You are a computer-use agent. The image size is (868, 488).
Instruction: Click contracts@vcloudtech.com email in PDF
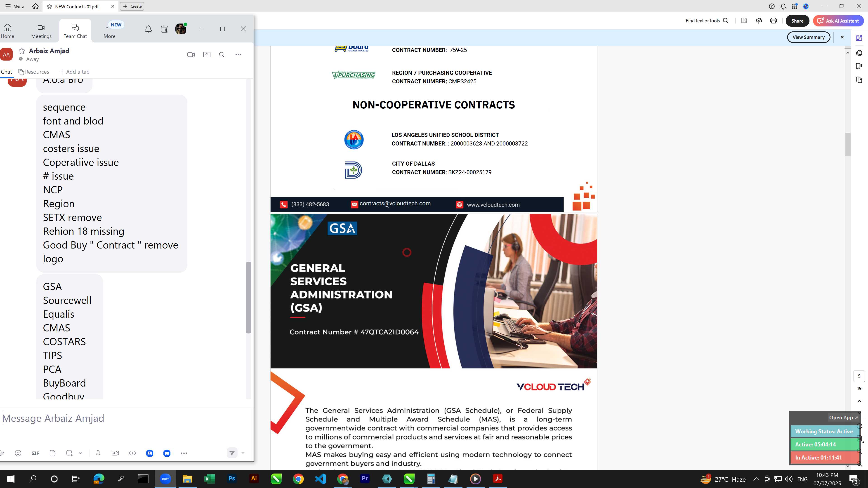point(395,203)
